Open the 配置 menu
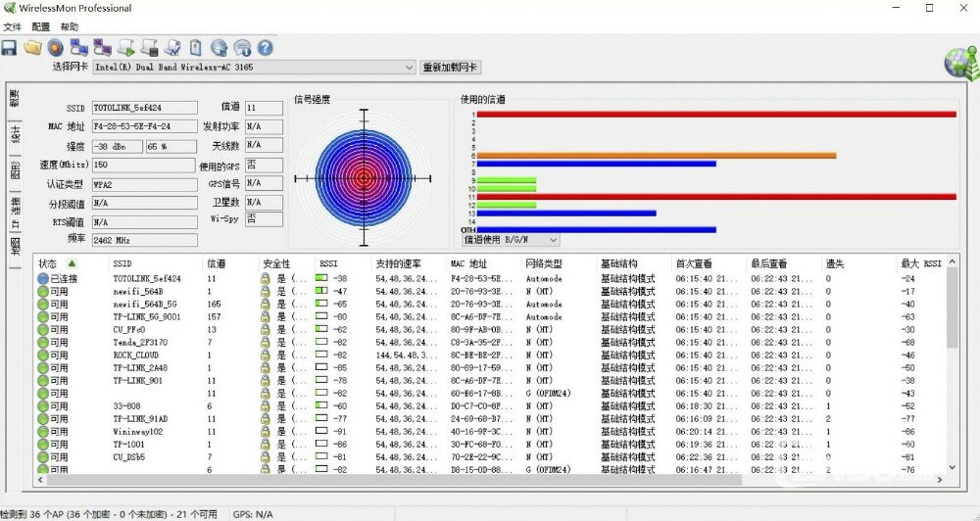The height and width of the screenshot is (521, 980). [x=40, y=26]
